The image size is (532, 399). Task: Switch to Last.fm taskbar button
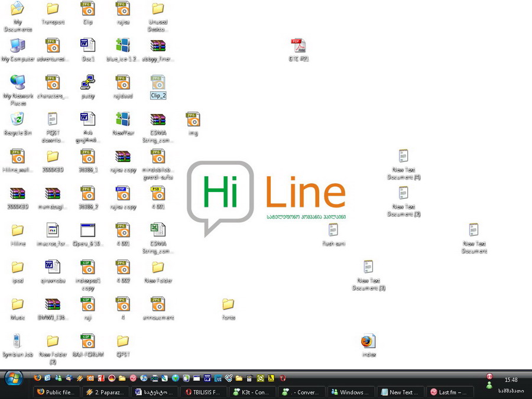coord(449,392)
